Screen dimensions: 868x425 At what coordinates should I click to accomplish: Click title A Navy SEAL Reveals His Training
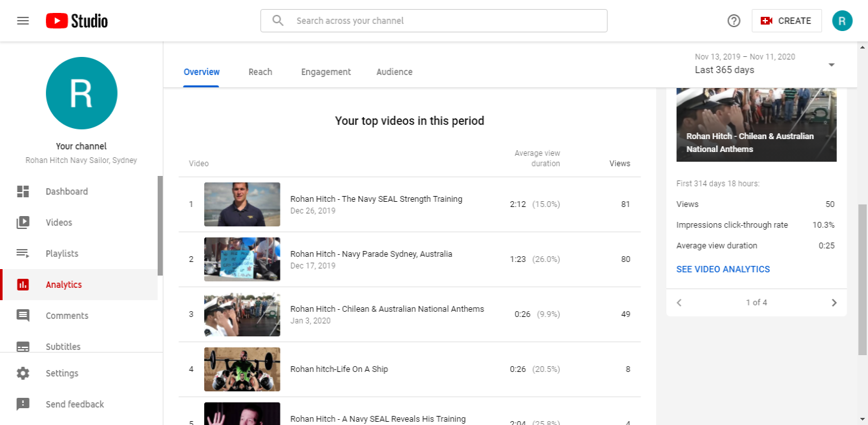(378, 419)
